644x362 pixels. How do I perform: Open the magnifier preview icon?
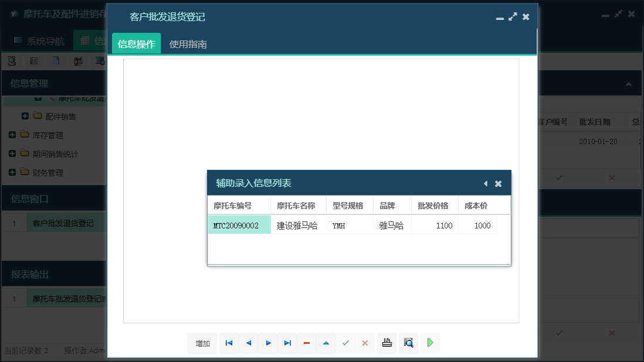pyautogui.click(x=408, y=343)
